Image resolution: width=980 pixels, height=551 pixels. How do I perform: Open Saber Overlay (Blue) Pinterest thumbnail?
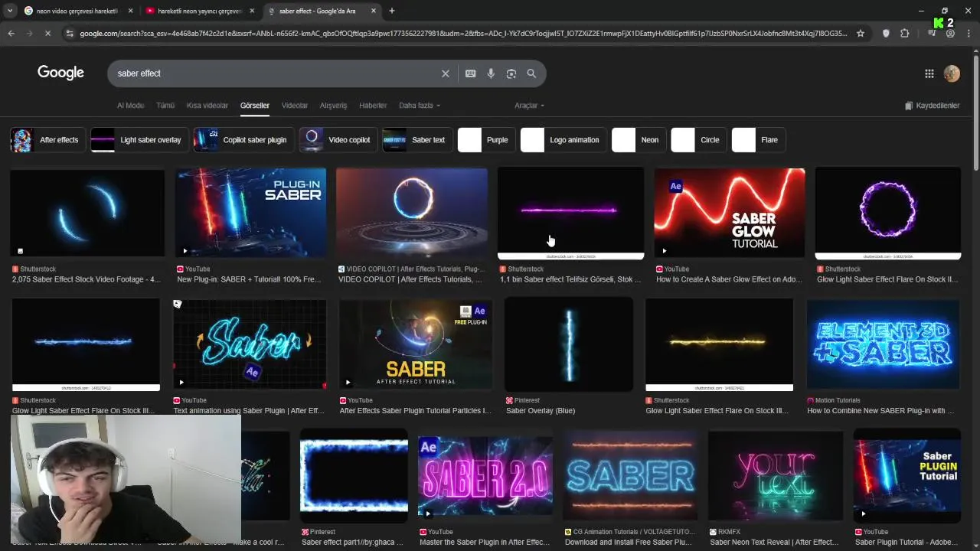click(569, 344)
